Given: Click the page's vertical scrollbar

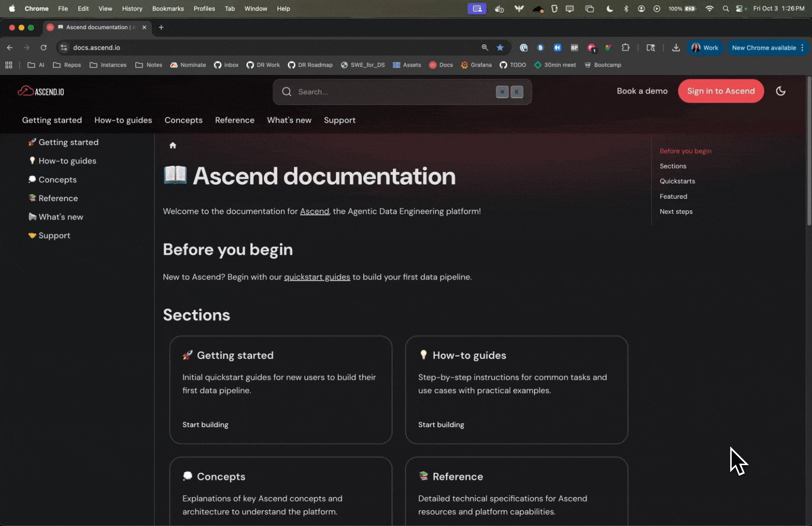Looking at the screenshot, I should click(x=809, y=151).
